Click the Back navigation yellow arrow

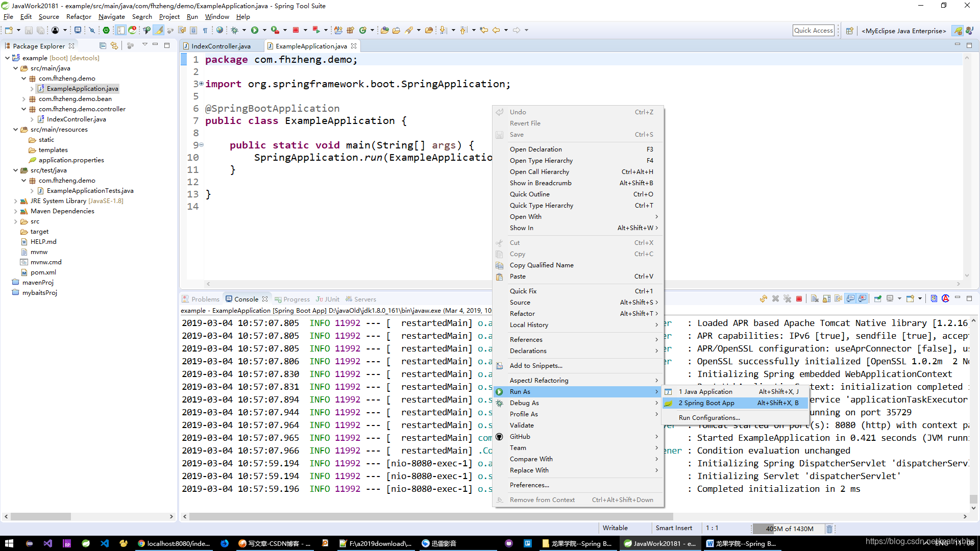[496, 30]
